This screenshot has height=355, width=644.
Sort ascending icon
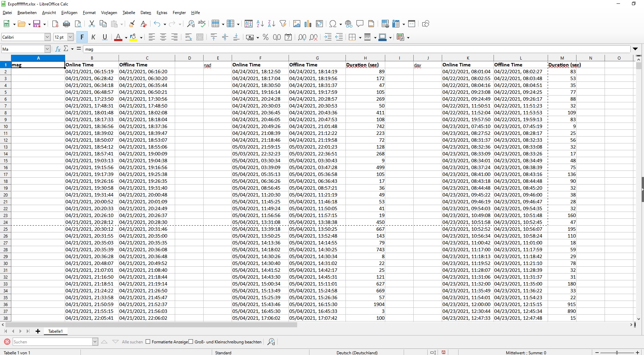[260, 24]
